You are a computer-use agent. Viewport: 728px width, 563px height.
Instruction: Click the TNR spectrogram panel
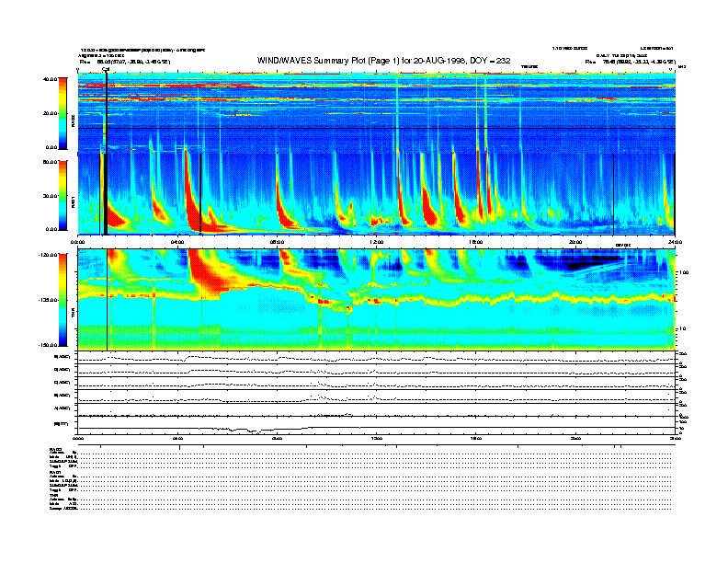376,300
